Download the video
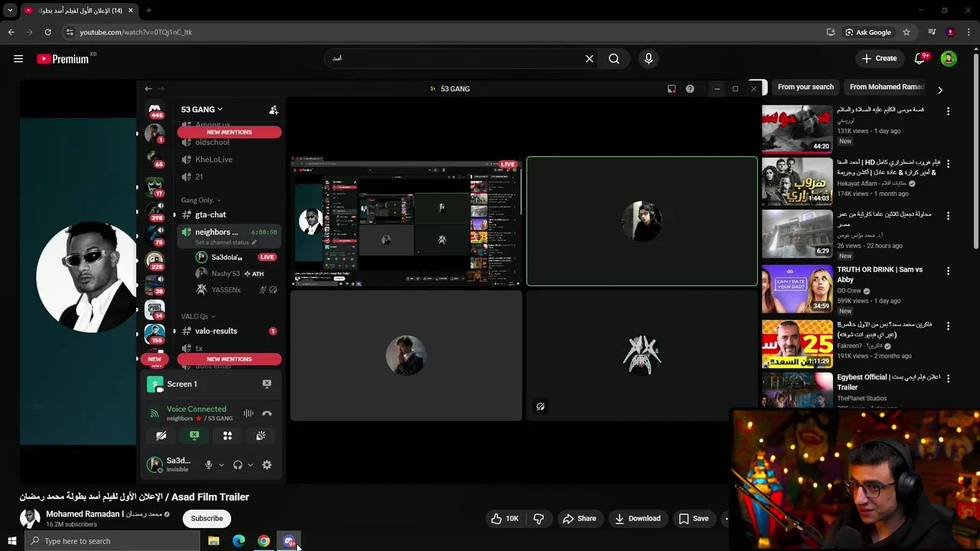Screen dimensions: 980x551 (x=637, y=519)
